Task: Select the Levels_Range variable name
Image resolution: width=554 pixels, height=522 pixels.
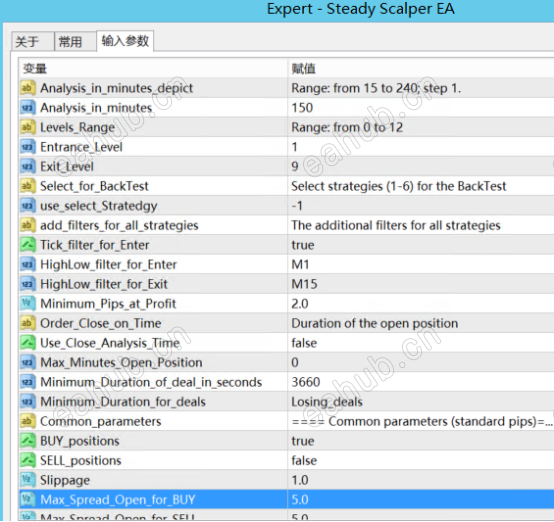Action: coord(77,127)
